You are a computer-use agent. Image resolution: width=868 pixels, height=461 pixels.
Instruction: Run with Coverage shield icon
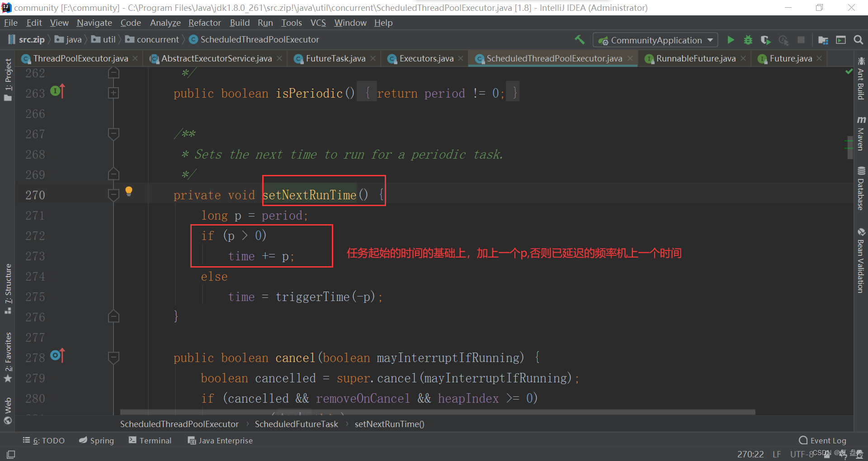coord(765,40)
